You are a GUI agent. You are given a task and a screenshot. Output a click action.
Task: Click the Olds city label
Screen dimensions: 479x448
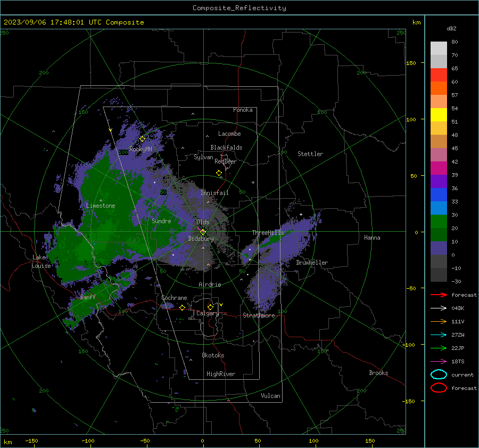pyautogui.click(x=203, y=222)
